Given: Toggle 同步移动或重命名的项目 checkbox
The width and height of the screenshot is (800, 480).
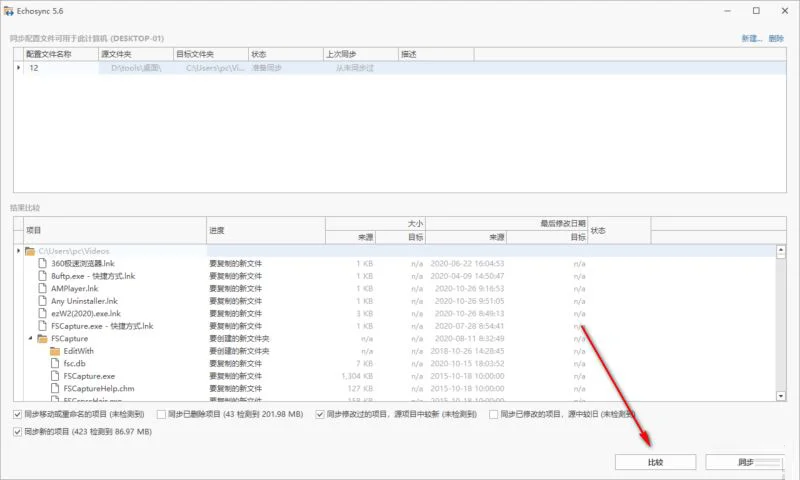Looking at the screenshot, I should pos(17,414).
